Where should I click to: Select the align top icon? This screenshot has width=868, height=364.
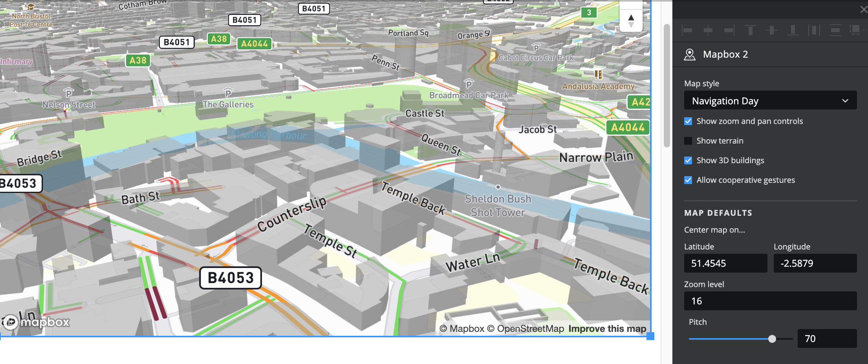tap(751, 30)
